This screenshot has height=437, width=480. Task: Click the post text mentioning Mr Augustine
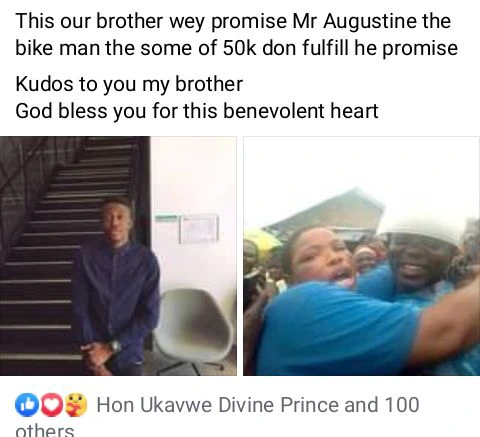click(236, 34)
